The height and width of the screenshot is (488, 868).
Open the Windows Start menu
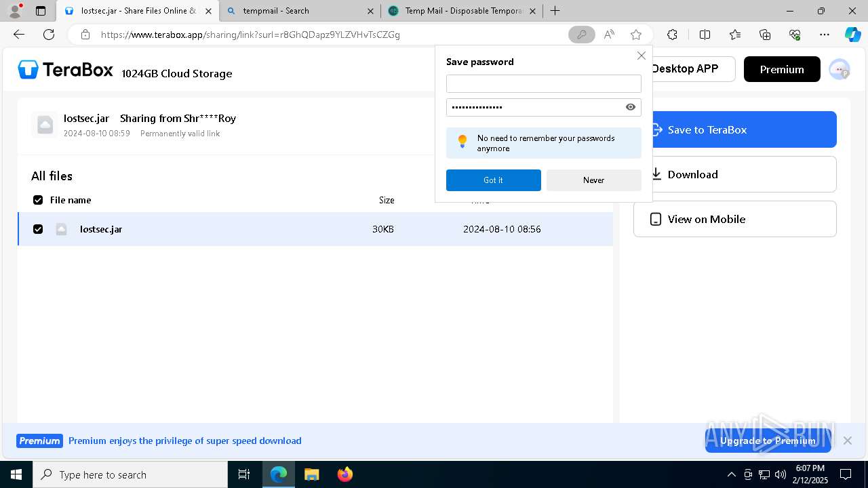click(x=16, y=474)
